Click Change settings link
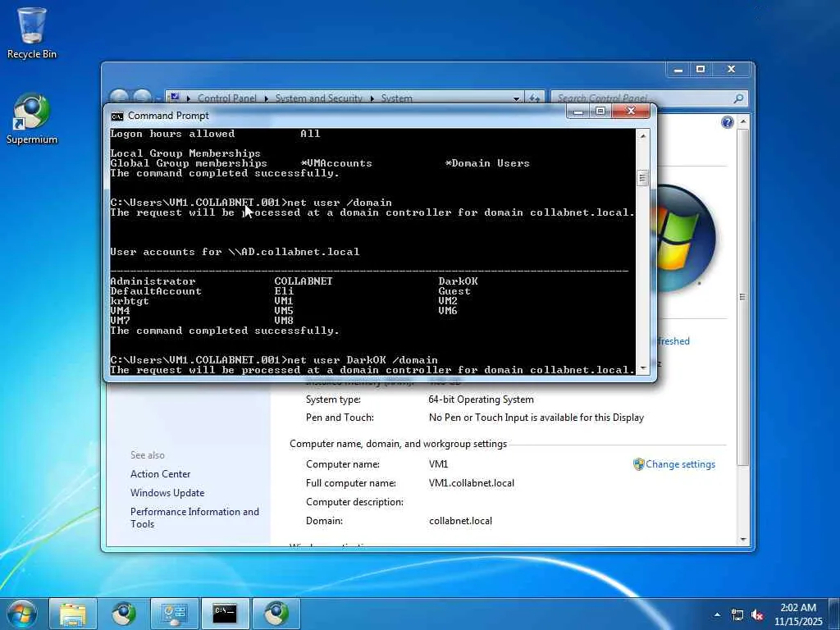 [680, 464]
